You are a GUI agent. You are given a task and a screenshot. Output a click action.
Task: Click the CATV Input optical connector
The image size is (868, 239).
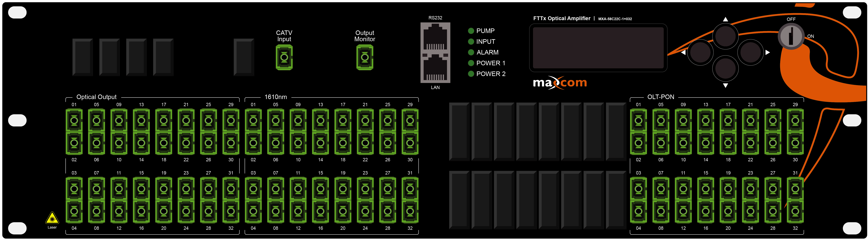point(284,58)
